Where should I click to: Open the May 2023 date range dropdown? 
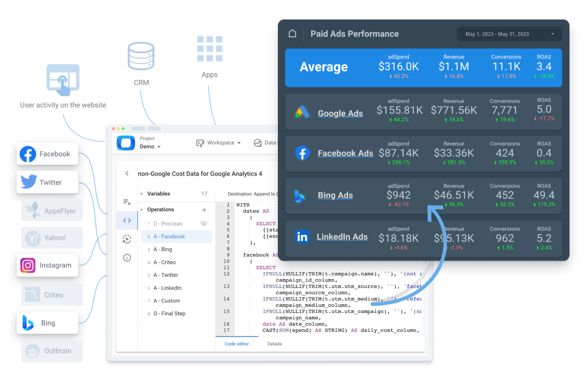click(x=509, y=34)
